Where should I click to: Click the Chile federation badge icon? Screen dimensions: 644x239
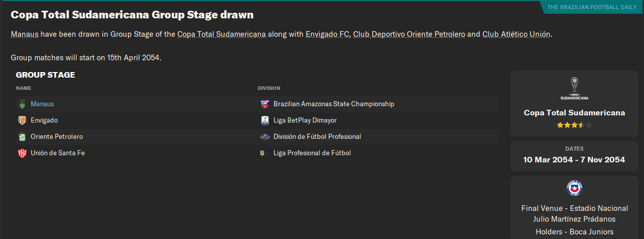[574, 188]
